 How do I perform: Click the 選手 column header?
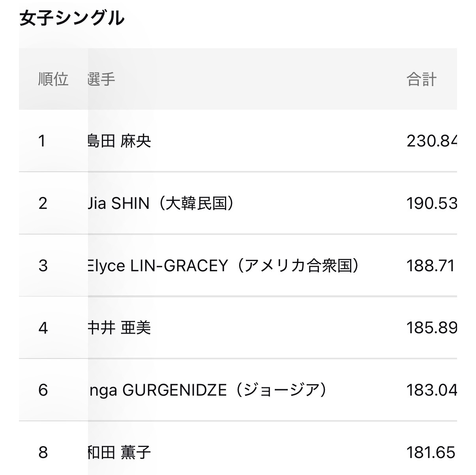point(101,79)
